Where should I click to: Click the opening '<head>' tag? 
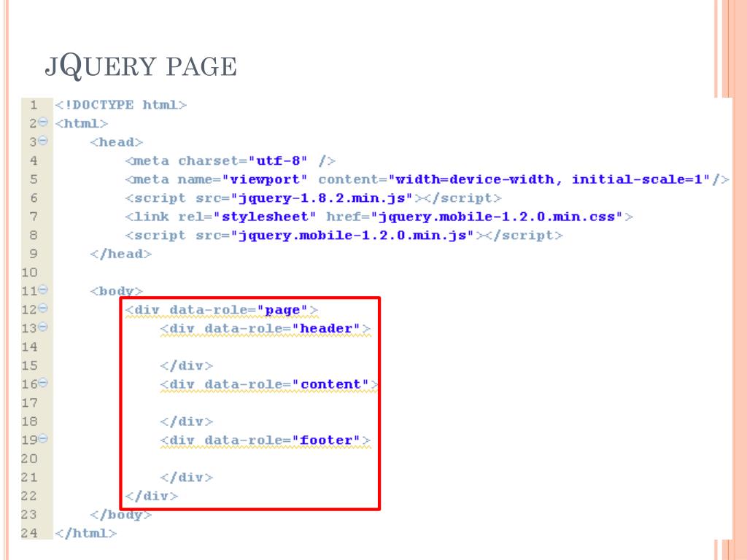coord(117,142)
